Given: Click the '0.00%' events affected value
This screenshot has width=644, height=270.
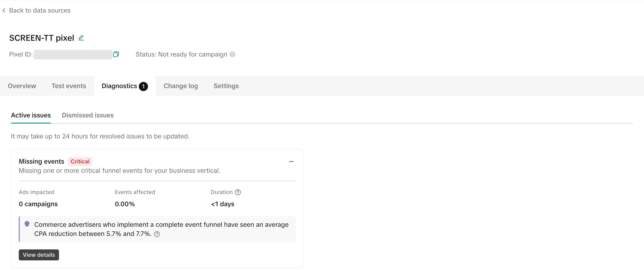Looking at the screenshot, I should [125, 204].
